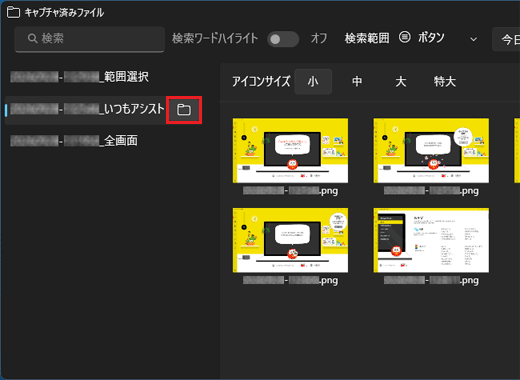This screenshot has height=380, width=520.
Task: Click the list icon next to ボタン
Action: tap(405, 37)
